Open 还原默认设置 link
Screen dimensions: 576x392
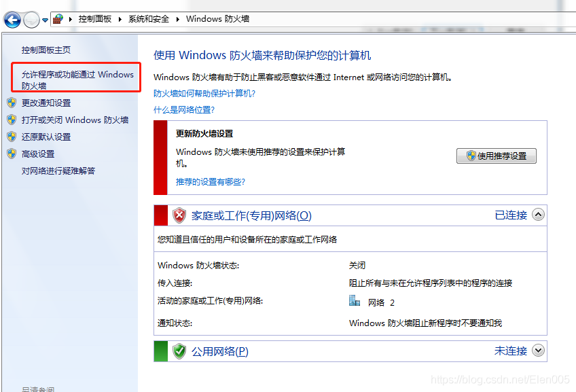point(46,137)
